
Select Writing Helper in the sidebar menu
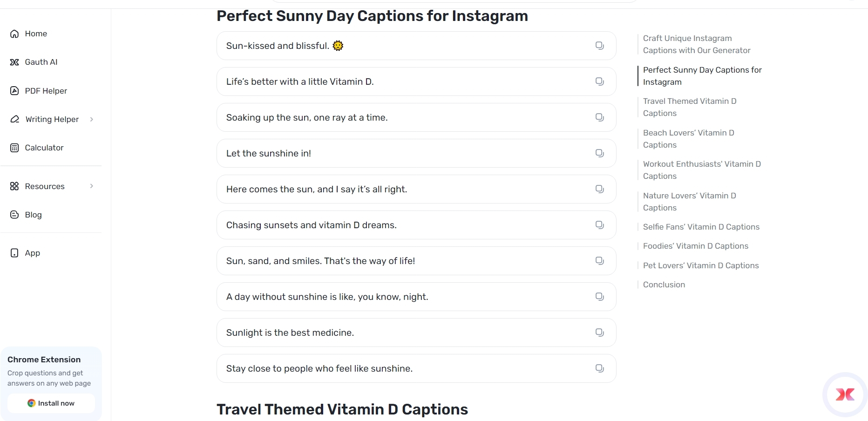(51, 119)
